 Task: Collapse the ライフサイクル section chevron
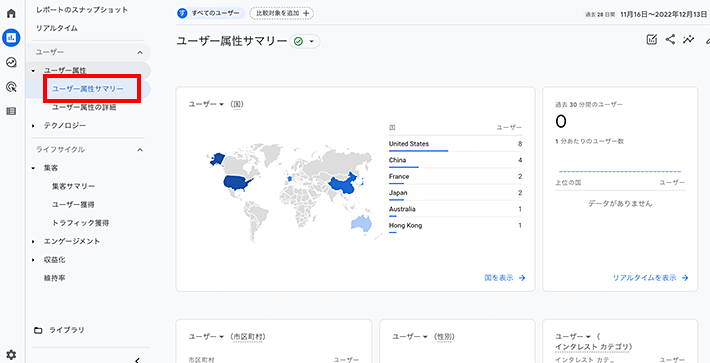click(140, 150)
